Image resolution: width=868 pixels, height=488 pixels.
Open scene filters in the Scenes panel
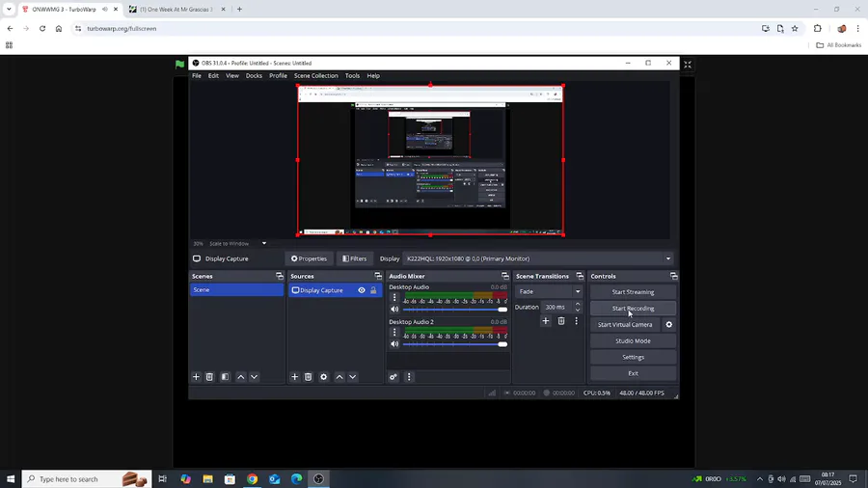click(x=225, y=377)
